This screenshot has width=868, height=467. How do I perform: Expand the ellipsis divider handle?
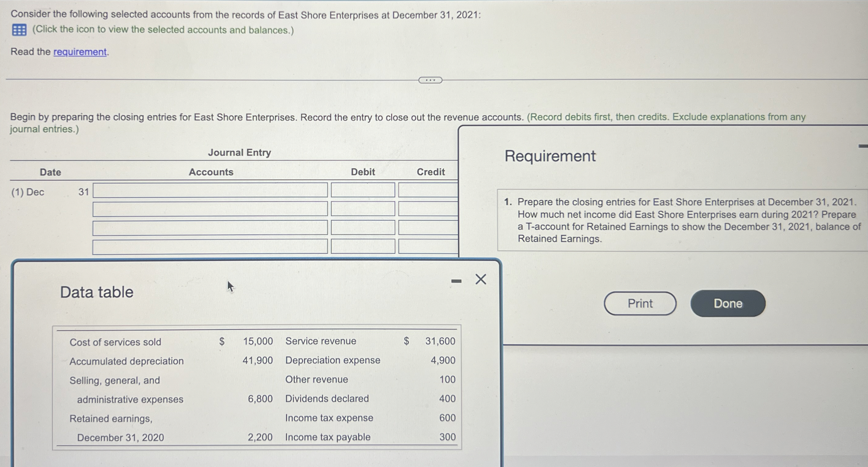coord(430,80)
